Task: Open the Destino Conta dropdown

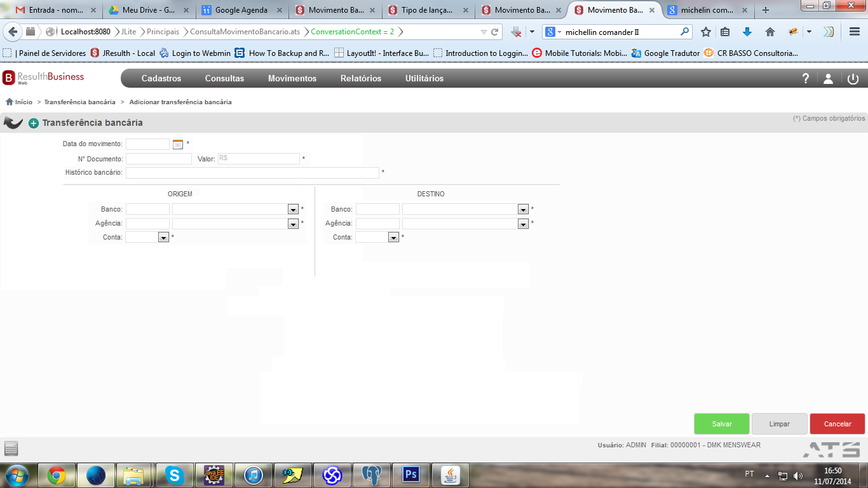Action: 393,237
